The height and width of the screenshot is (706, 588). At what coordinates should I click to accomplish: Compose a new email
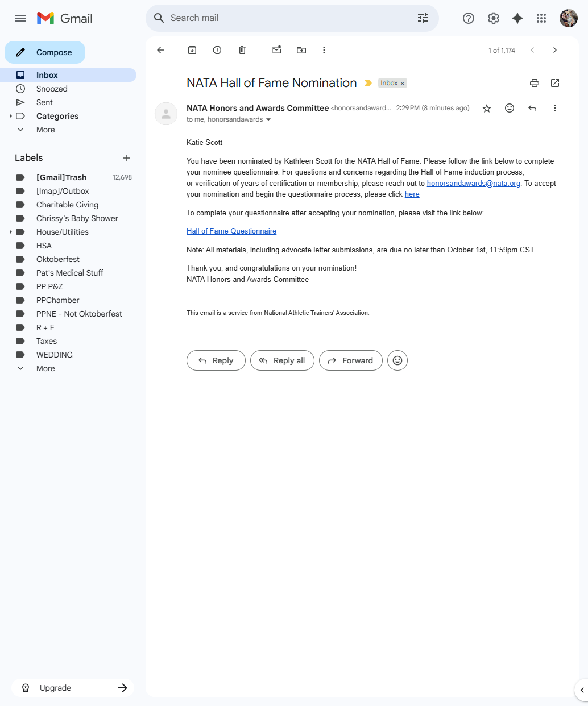pos(45,52)
